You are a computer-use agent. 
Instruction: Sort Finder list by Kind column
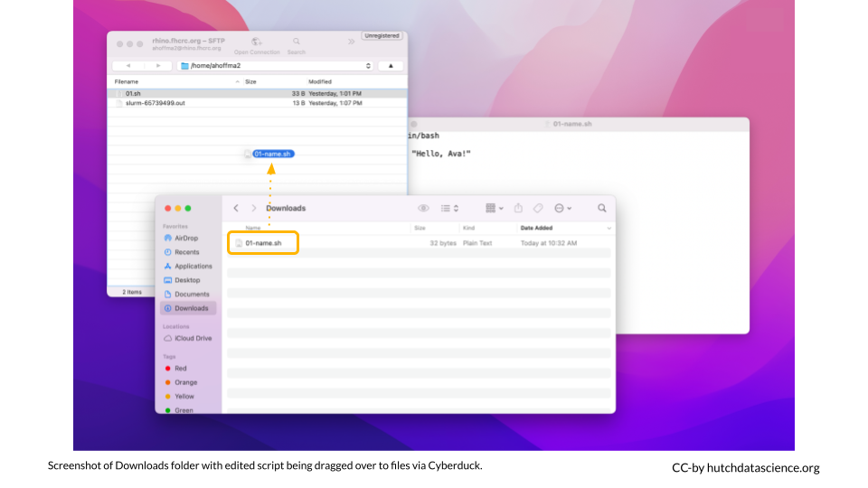coord(468,228)
